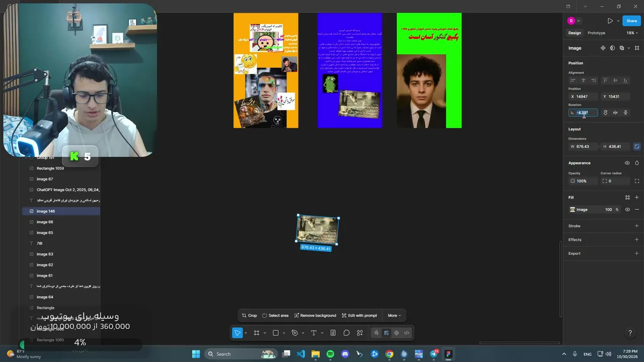The height and width of the screenshot is (362, 644).
Task: Toggle Appearance layer visibility eye
Action: pos(627,163)
